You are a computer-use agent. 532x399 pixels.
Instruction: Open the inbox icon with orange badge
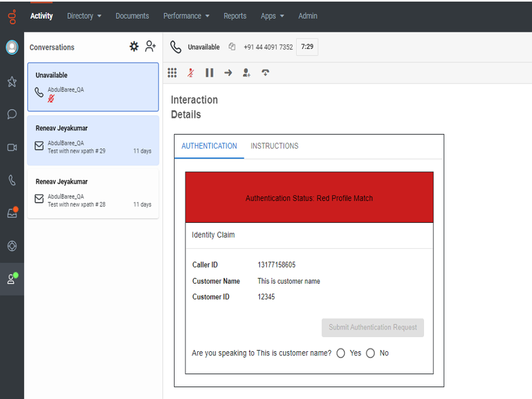[13, 213]
